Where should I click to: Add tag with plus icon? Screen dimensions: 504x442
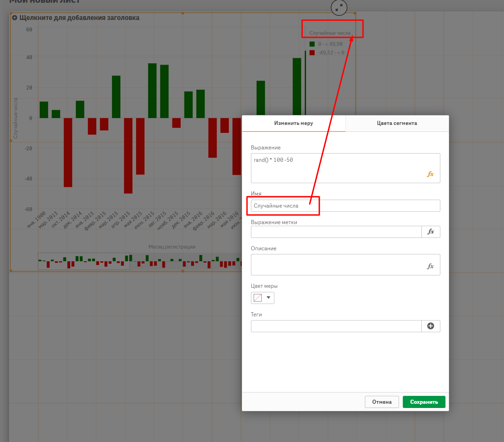tap(431, 326)
